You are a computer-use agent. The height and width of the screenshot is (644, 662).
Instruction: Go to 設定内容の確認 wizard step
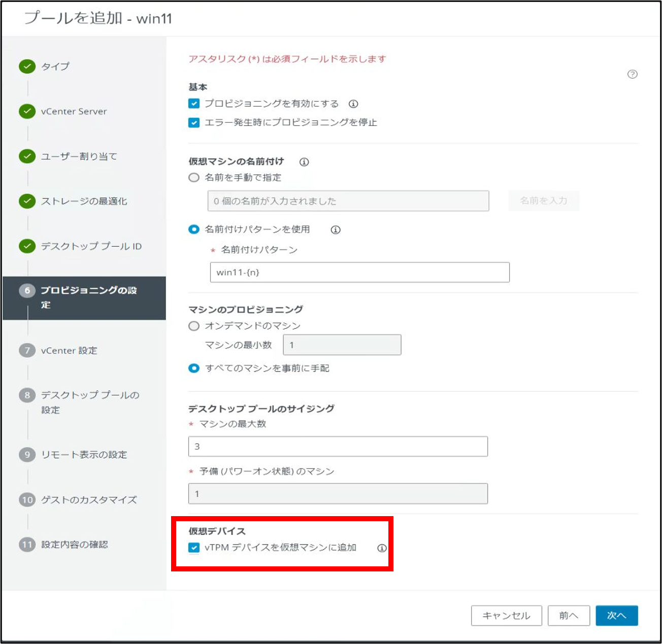(75, 545)
